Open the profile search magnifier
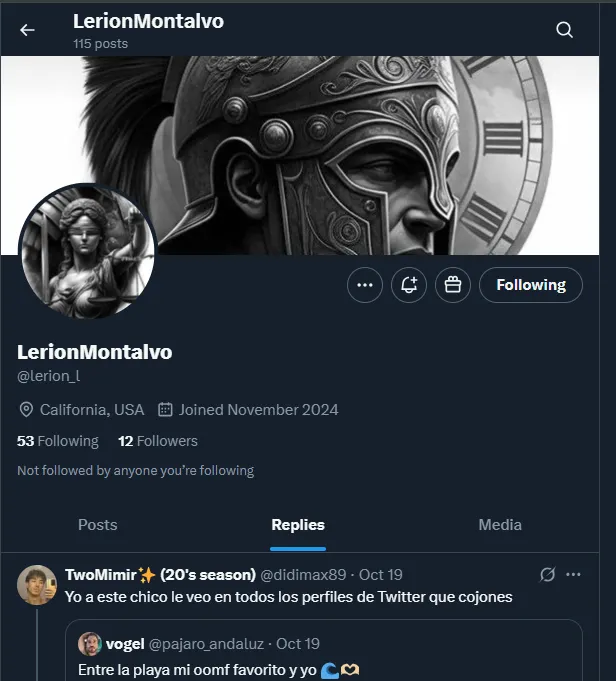616x681 pixels. click(x=565, y=30)
